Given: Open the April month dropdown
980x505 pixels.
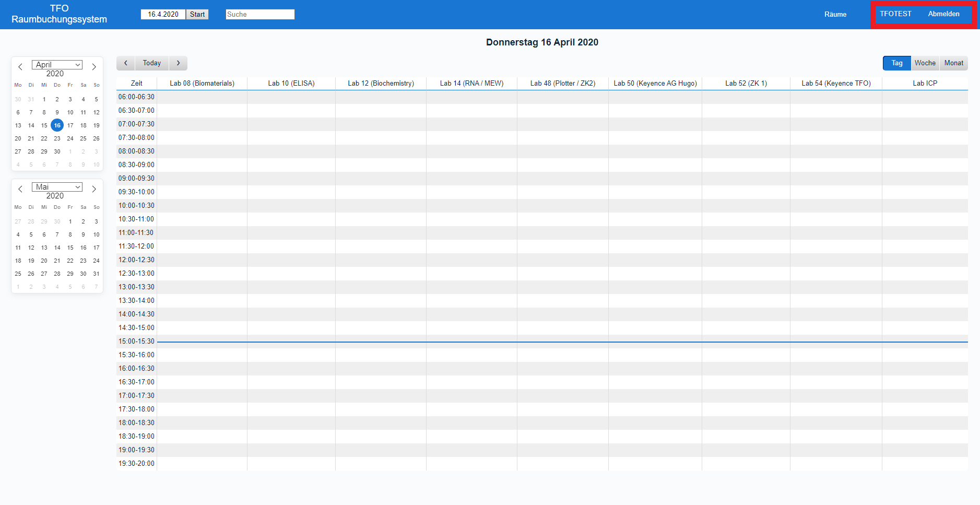Looking at the screenshot, I should coord(57,65).
